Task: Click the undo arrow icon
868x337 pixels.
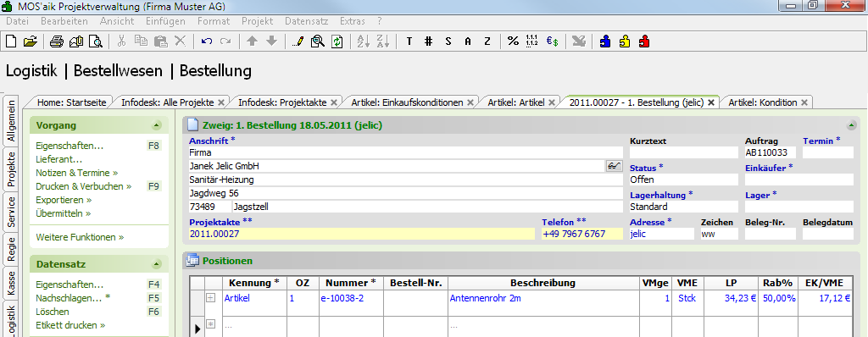Action: (x=207, y=41)
